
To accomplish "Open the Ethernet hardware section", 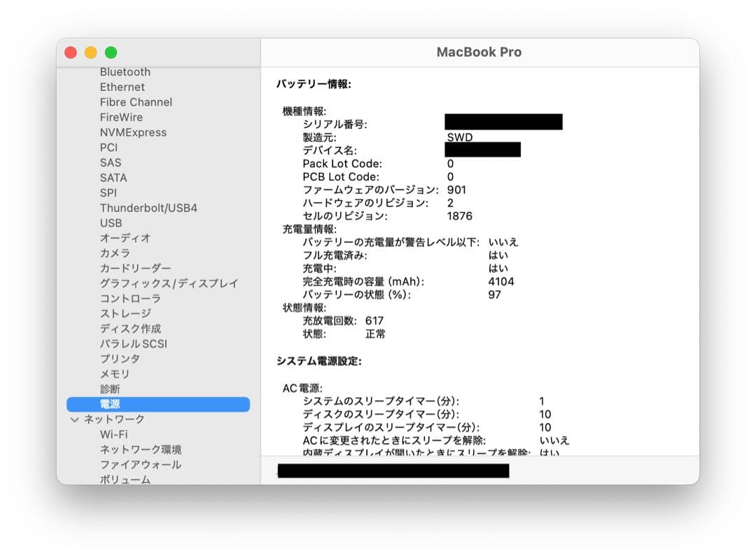I will pos(122,87).
